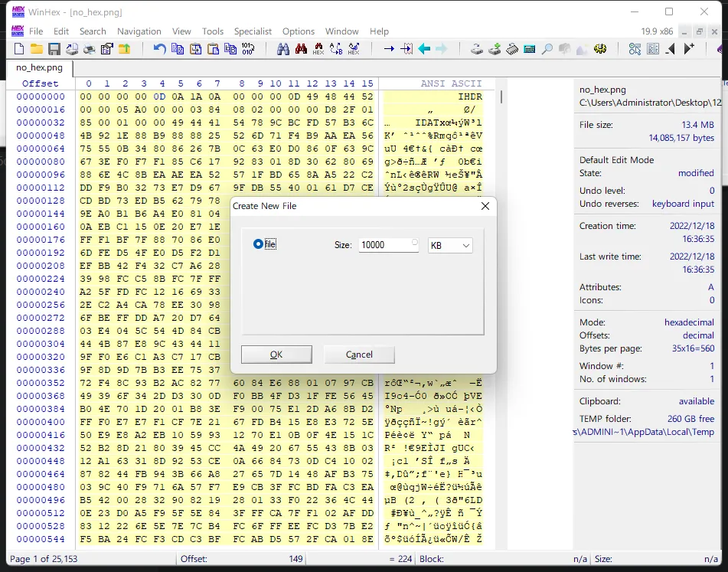Open the KB size unit dropdown
The image size is (728, 572).
click(450, 245)
